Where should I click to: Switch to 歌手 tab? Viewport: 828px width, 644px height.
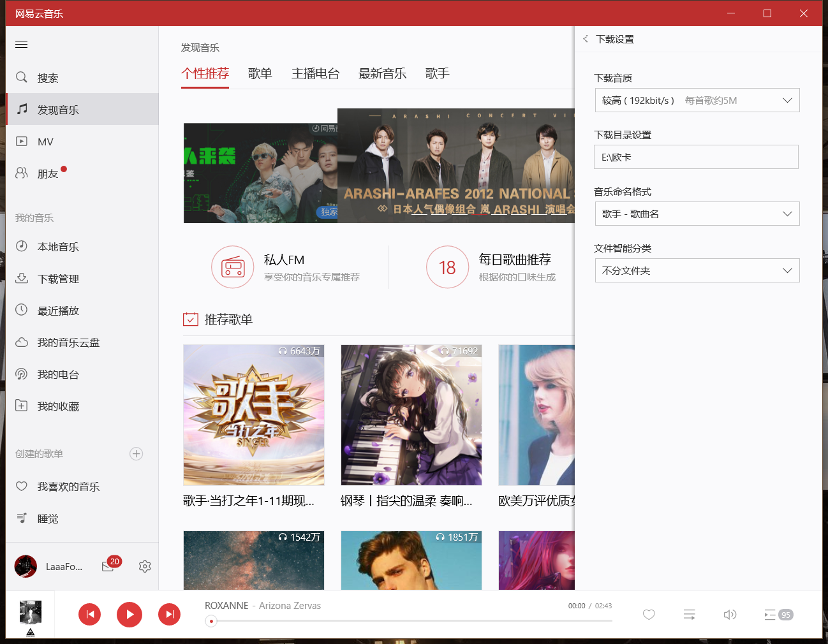(437, 74)
